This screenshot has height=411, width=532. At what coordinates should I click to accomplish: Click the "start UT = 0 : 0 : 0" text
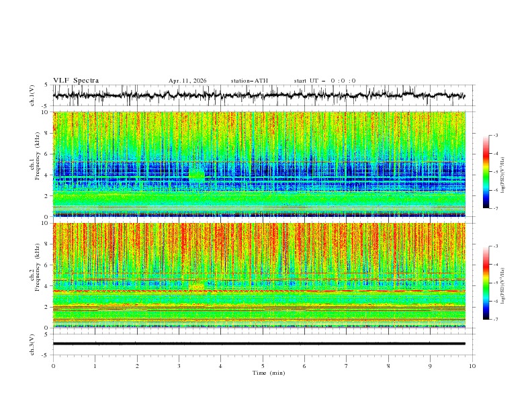(x=324, y=81)
